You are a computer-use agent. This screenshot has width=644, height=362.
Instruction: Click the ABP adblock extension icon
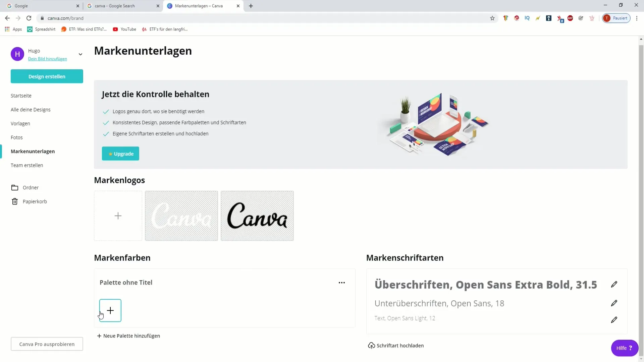pos(570,18)
